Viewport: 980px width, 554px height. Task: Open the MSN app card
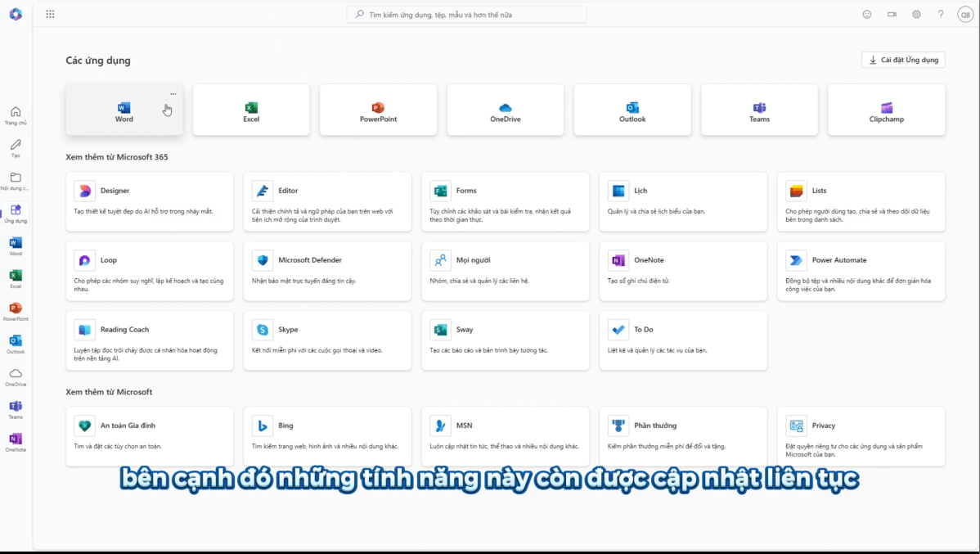point(505,436)
